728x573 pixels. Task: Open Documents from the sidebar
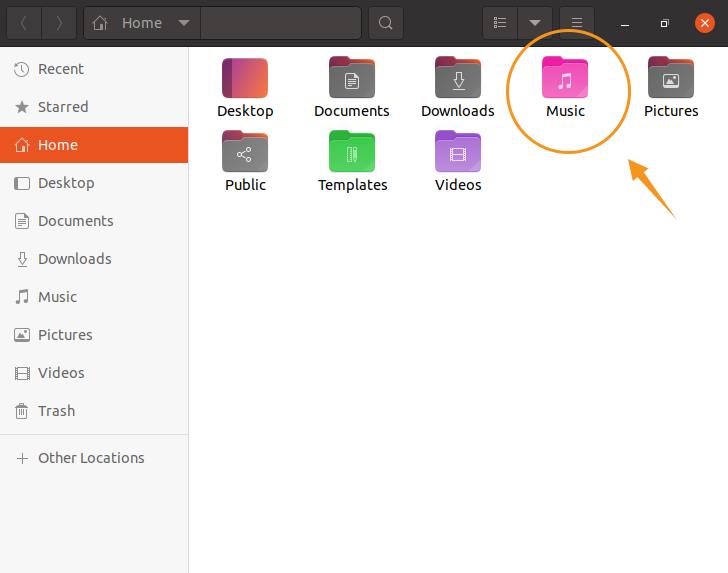(94, 221)
